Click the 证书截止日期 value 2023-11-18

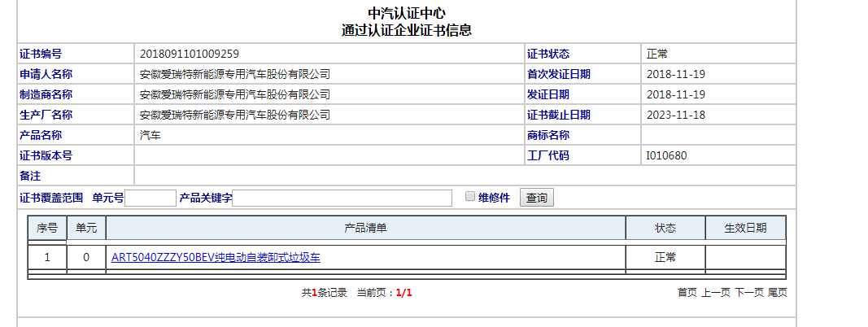pos(675,115)
